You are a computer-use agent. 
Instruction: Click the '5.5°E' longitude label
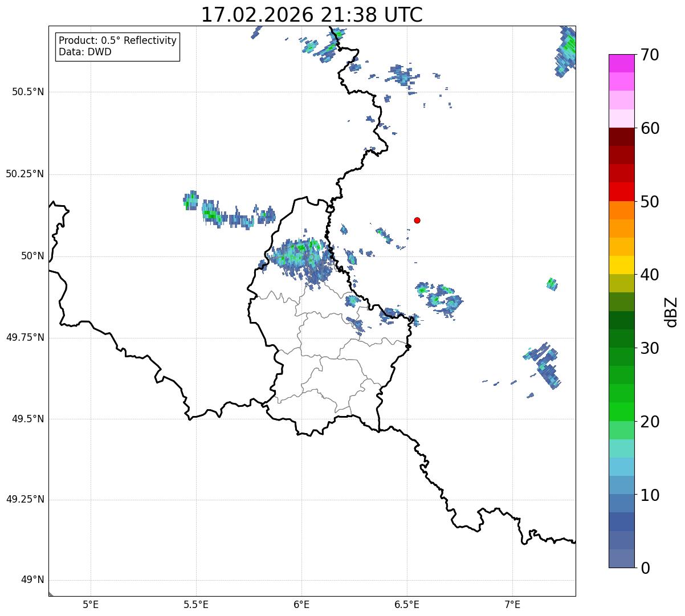[196, 604]
